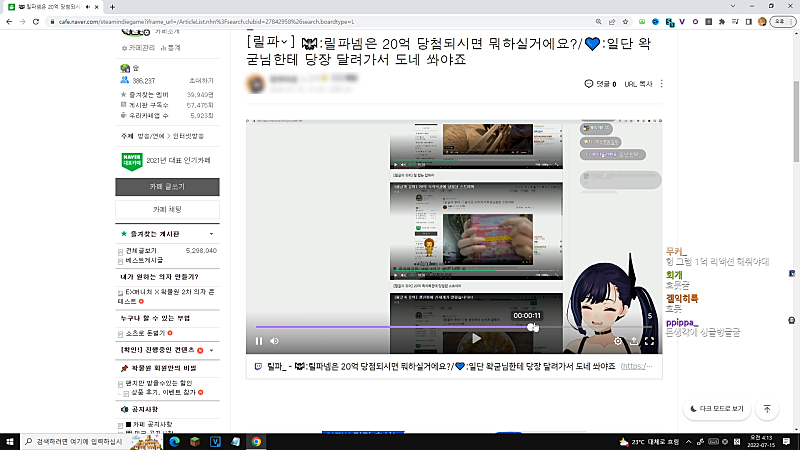Bookmark this page with star icon
800x450 pixels.
625,21
